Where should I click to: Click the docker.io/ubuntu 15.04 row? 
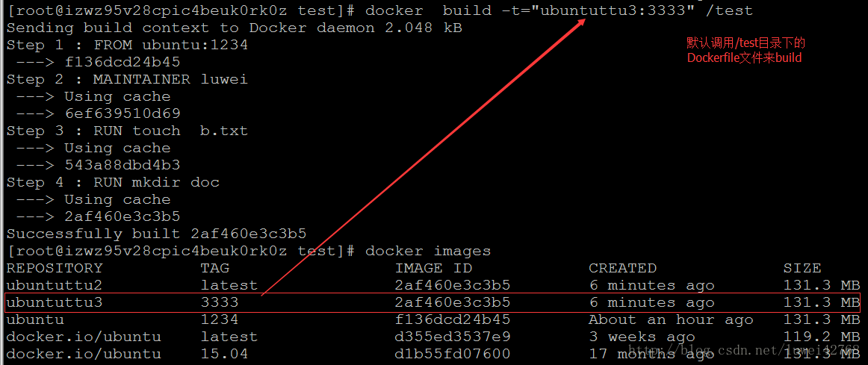coord(433,354)
